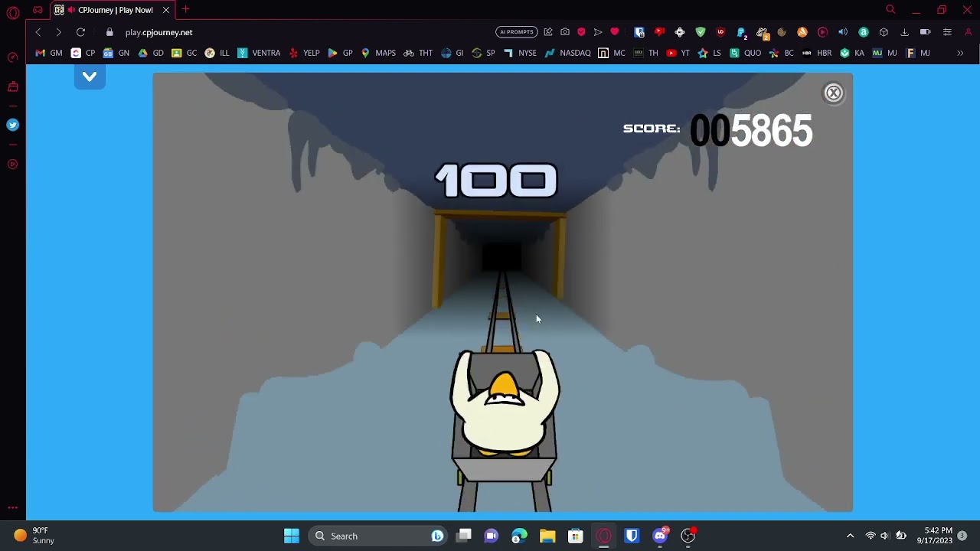Open the Windows Start menu

click(x=292, y=536)
